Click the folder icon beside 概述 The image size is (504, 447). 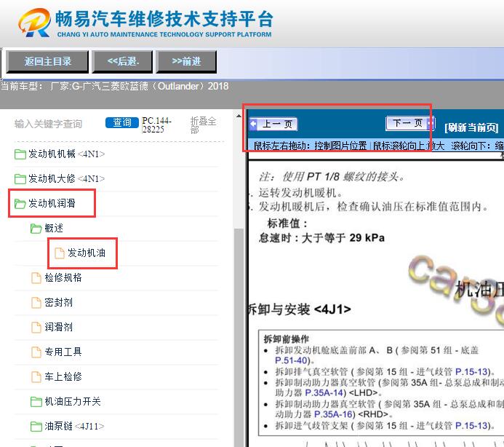click(36, 228)
